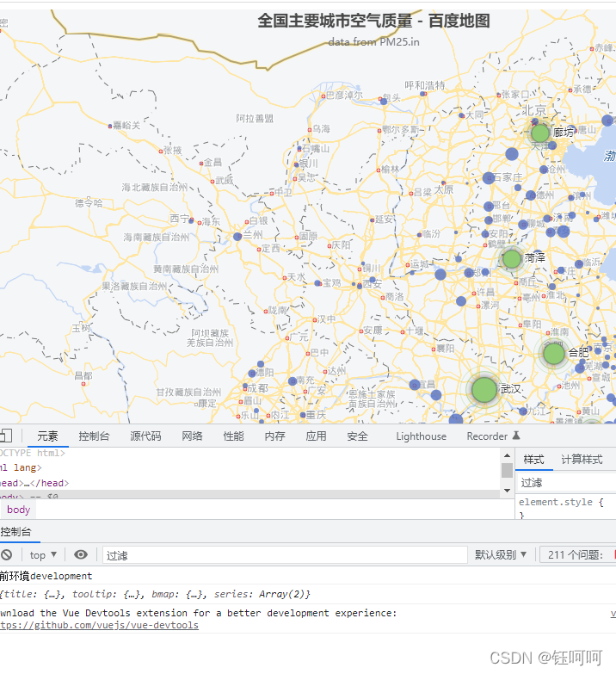
Task: Click the 当前环境development console message
Action: click(x=46, y=576)
